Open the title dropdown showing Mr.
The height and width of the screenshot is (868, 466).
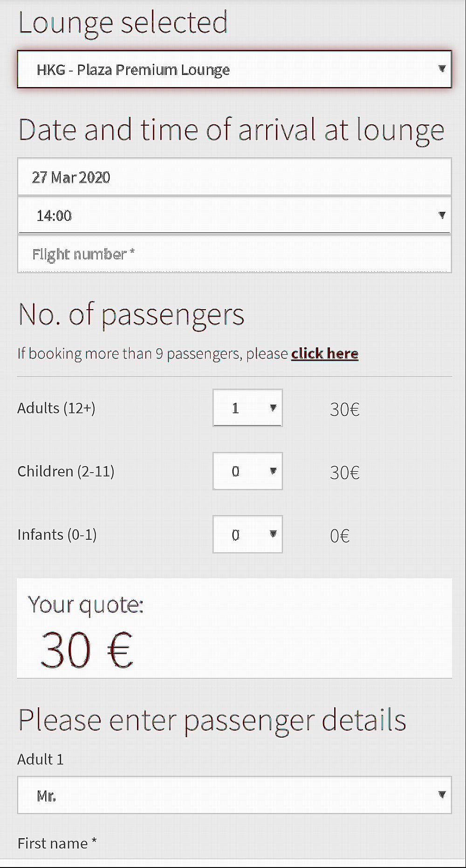point(233,795)
